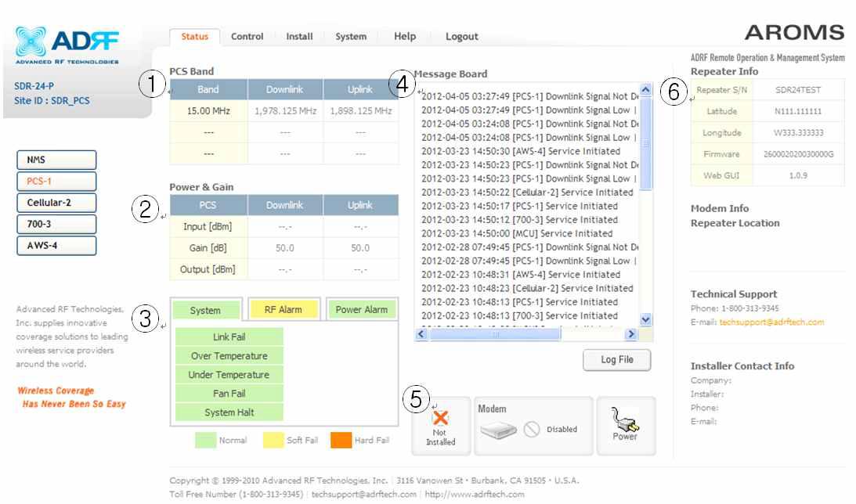Open the Status tab
The width and height of the screenshot is (856, 504).
[195, 37]
